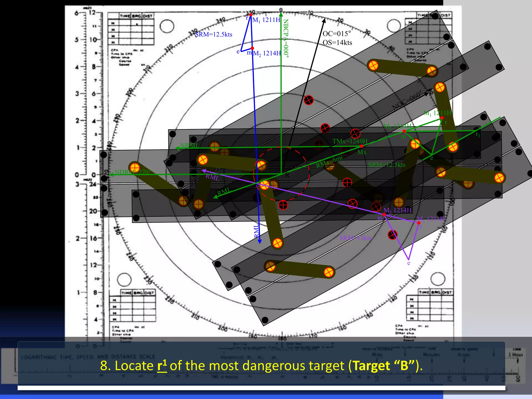The image size is (532, 399).
Task: Click the green 'NRML' label
Action: 189,145
